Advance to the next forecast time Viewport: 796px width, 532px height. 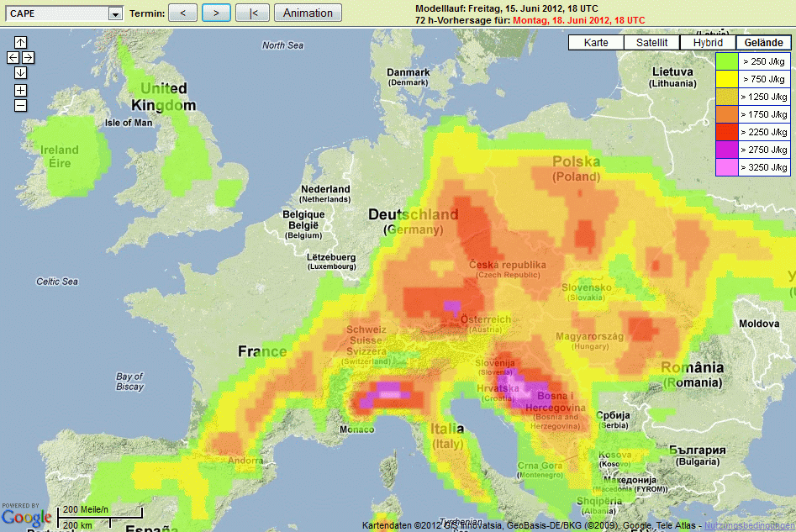pyautogui.click(x=216, y=13)
